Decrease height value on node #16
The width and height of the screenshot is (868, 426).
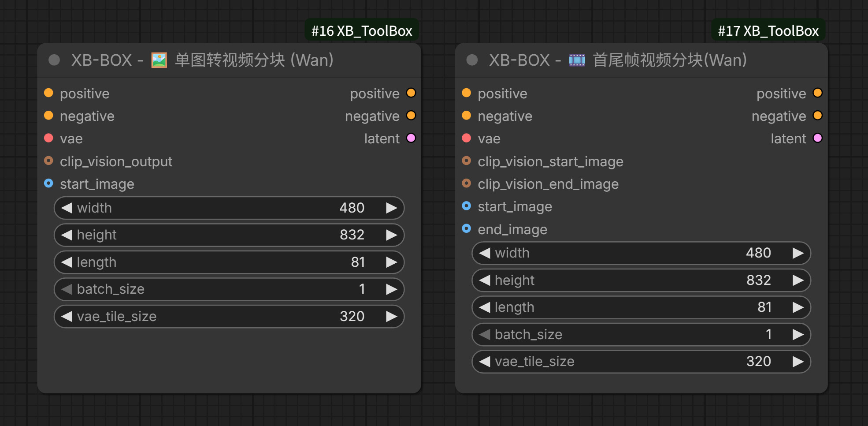[67, 235]
